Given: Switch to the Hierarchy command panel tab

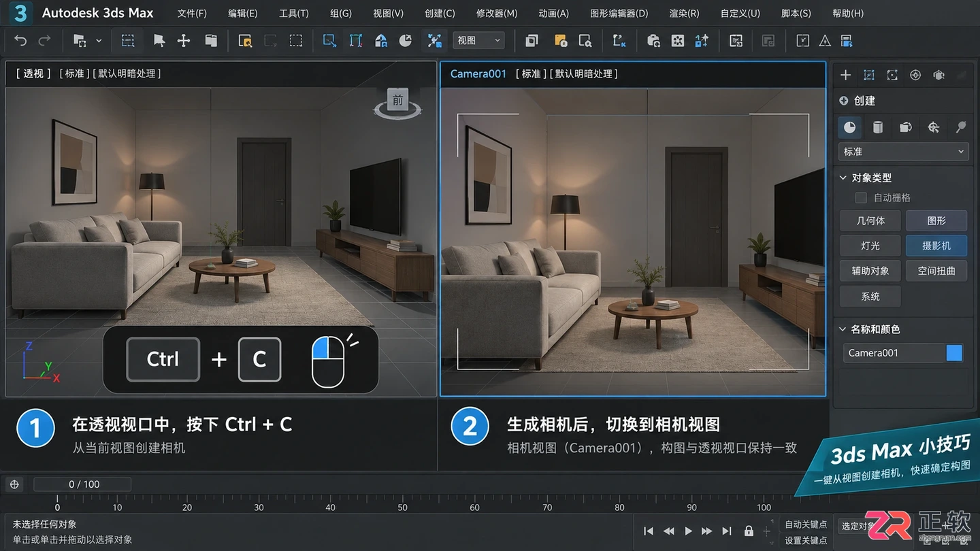Looking at the screenshot, I should (x=892, y=75).
